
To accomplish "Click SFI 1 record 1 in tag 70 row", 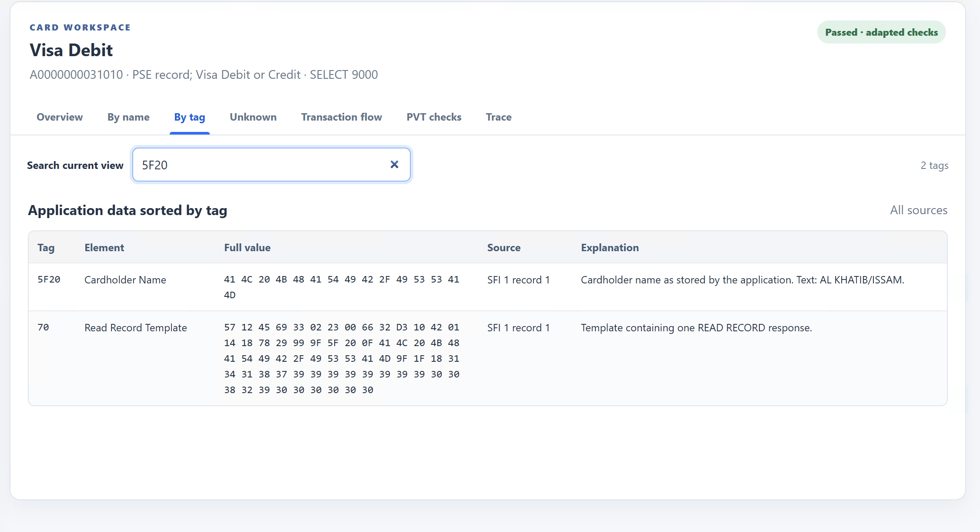I will pos(518,328).
